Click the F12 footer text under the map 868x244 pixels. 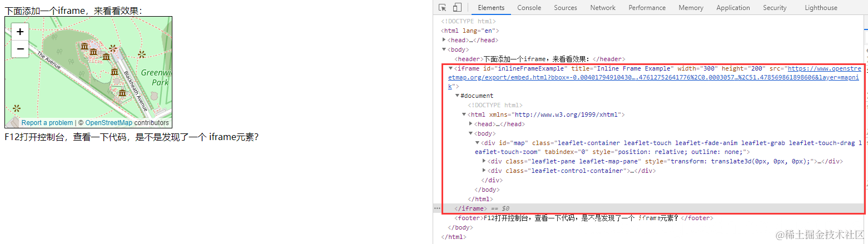point(132,137)
